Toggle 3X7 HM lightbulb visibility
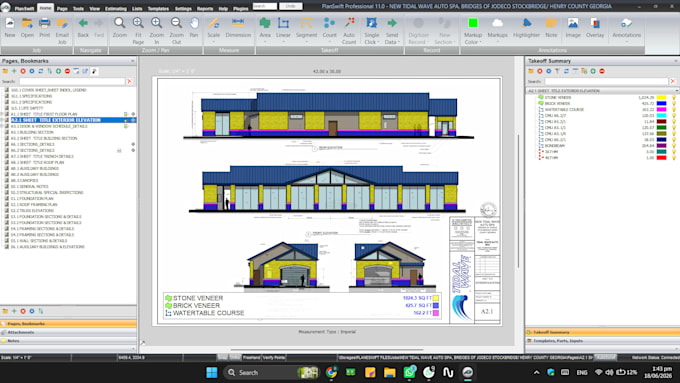The width and height of the screenshot is (680, 383). (x=674, y=152)
